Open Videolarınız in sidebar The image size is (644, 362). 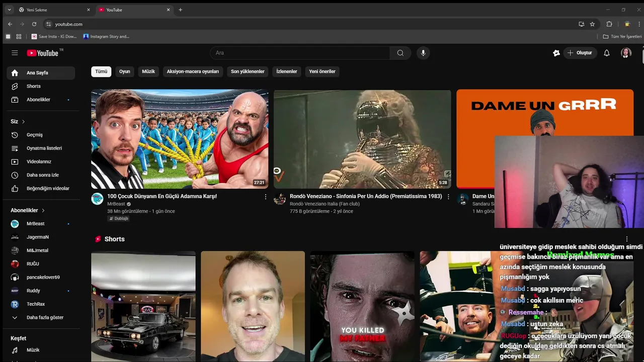click(x=41, y=161)
